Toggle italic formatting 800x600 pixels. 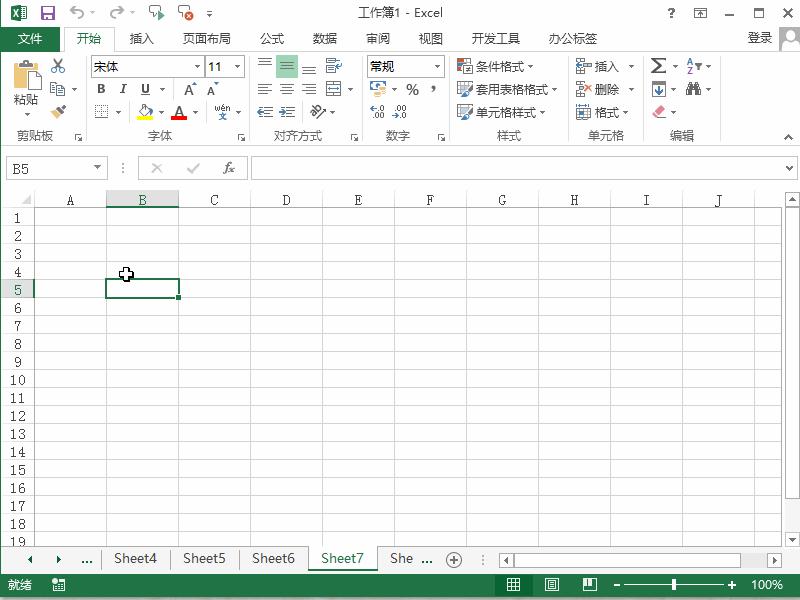point(122,89)
